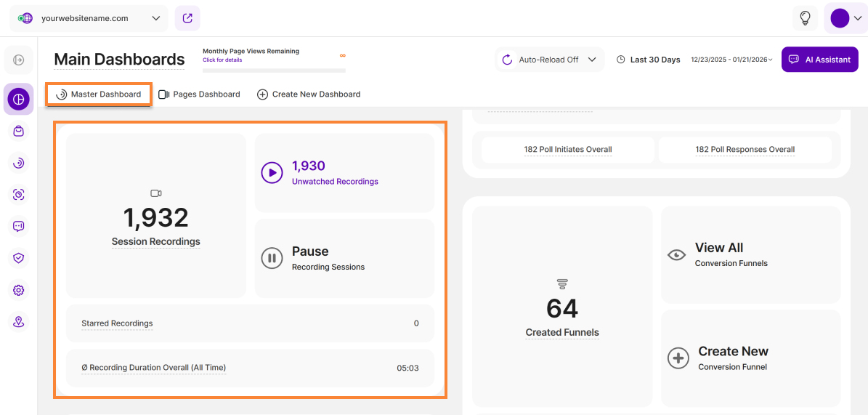Open the shopping bag sidebar icon

pyautogui.click(x=19, y=132)
